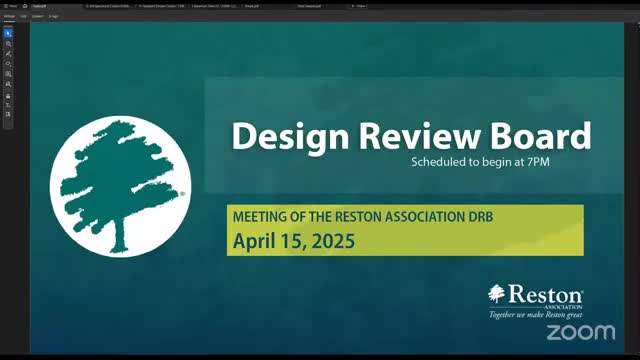Click the 'Scheduled to begin at 7PM' text
The width and height of the screenshot is (640, 360).
pos(480,162)
